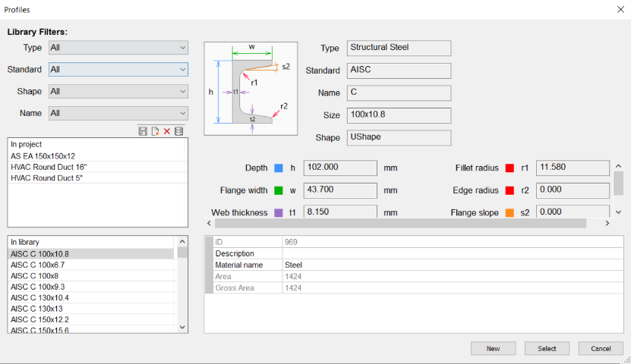This screenshot has height=364, width=631.
Task: Click the red Edge radius r2 swatch
Action: [x=510, y=190]
